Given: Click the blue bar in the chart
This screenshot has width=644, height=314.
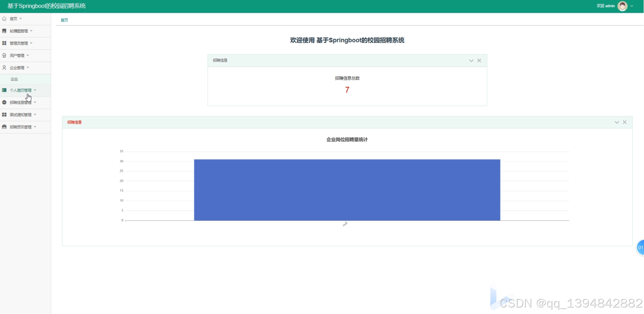Looking at the screenshot, I should [347, 190].
